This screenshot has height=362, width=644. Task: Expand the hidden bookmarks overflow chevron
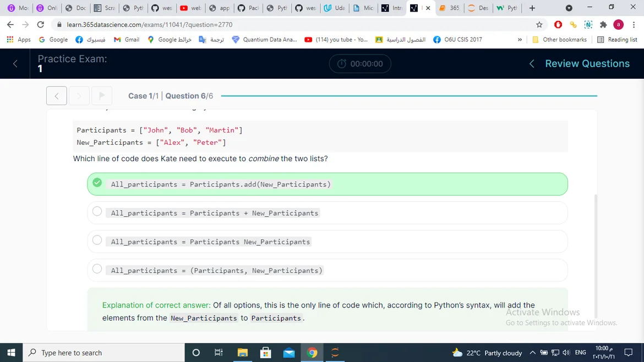pos(520,40)
